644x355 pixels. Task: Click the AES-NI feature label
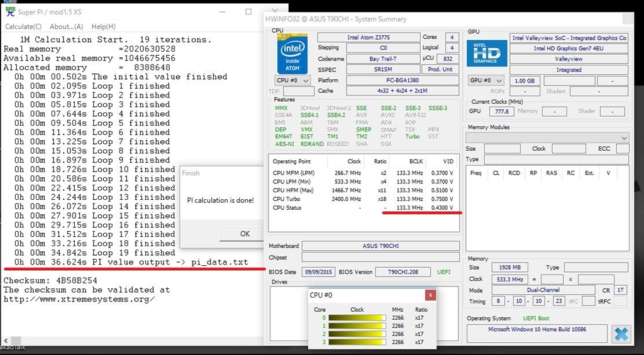[285, 144]
